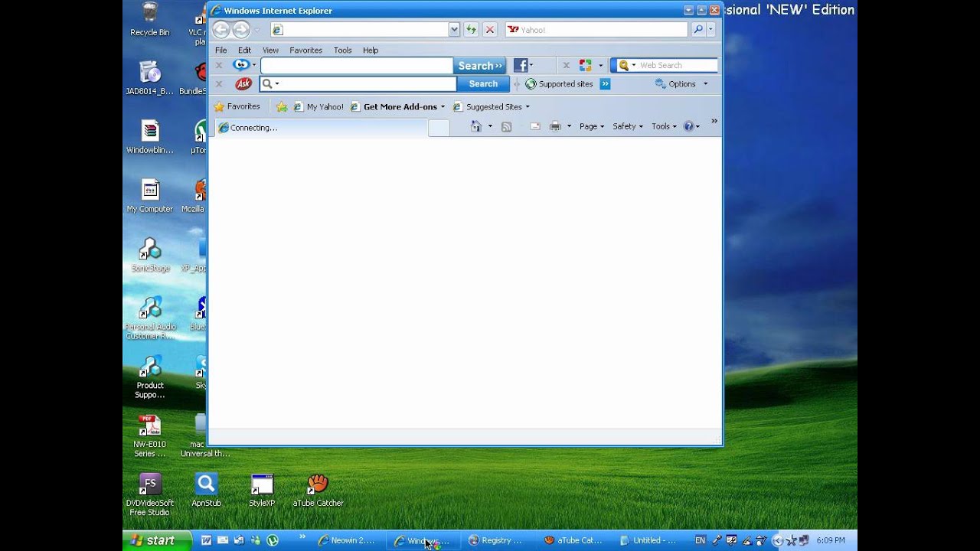This screenshot has height=551, width=980.
Task: Open the Safety dropdown menu
Action: click(x=628, y=126)
